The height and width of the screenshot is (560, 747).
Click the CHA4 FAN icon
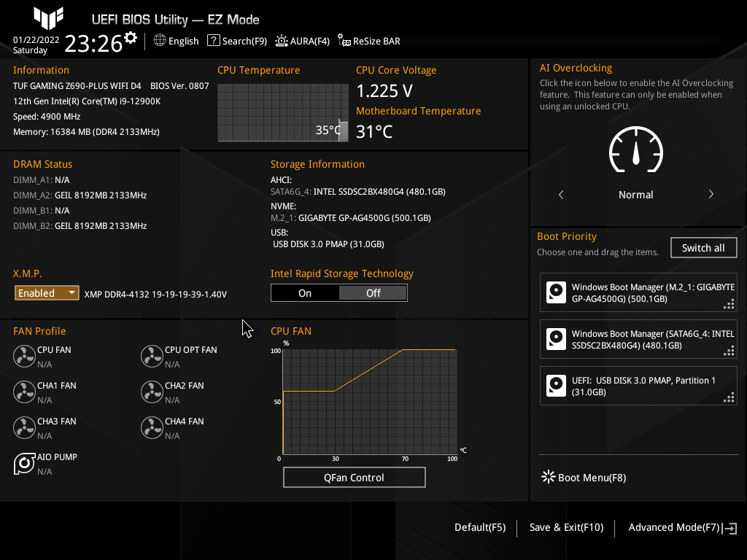pyautogui.click(x=152, y=427)
